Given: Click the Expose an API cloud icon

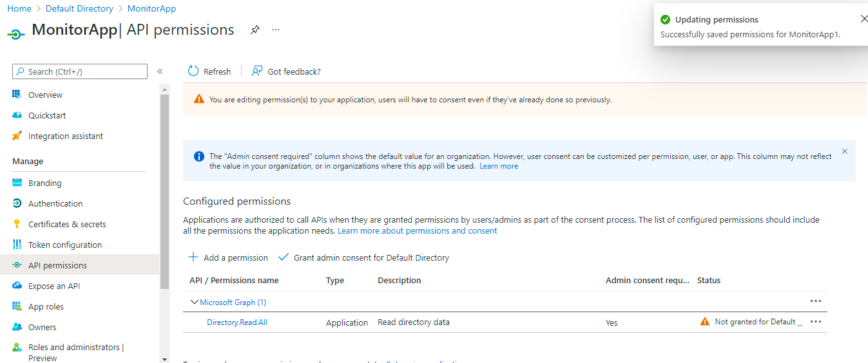Looking at the screenshot, I should pyautogui.click(x=17, y=286).
